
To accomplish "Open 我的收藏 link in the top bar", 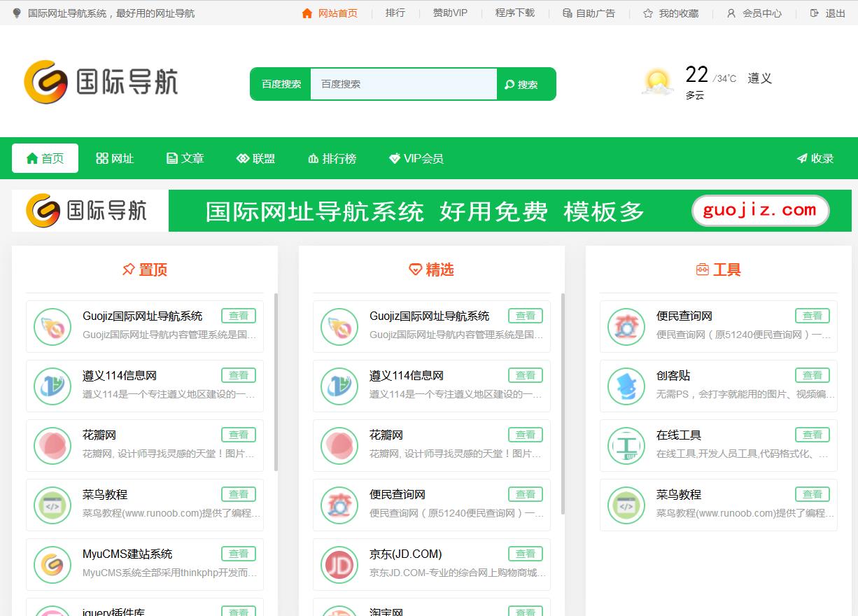I will (671, 13).
